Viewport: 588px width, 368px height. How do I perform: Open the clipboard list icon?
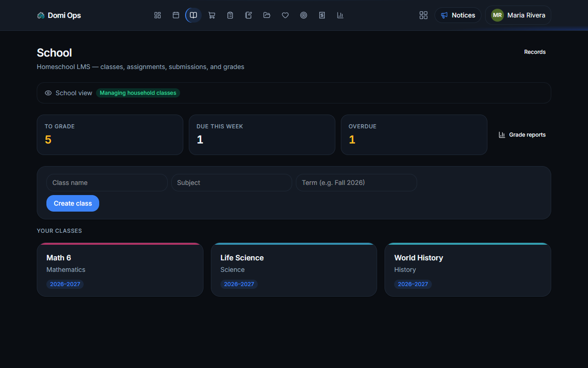[230, 15]
